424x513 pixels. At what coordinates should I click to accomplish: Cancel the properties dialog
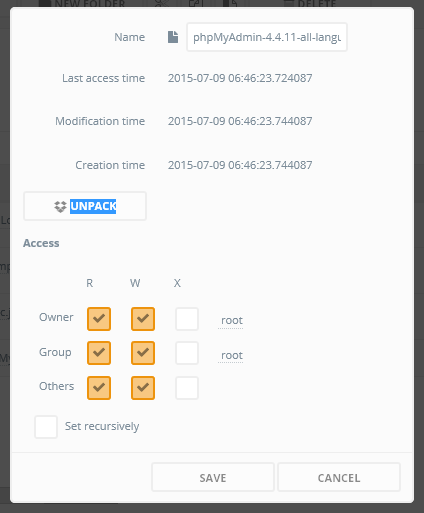pyautogui.click(x=339, y=477)
